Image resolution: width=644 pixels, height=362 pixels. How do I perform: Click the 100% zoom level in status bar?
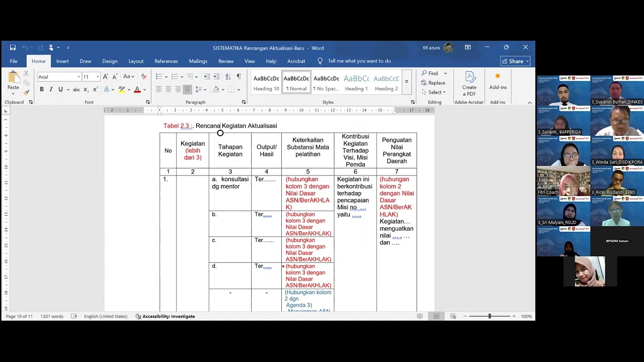(x=526, y=316)
